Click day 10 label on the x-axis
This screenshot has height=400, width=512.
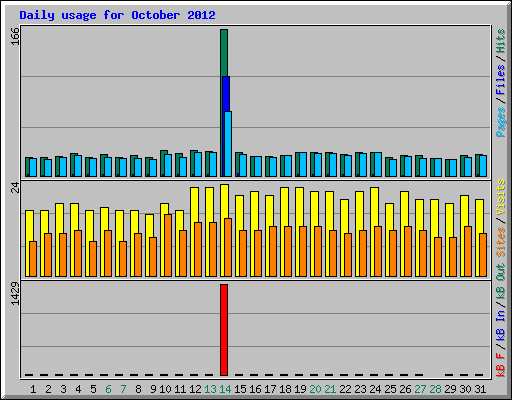[x=165, y=389]
